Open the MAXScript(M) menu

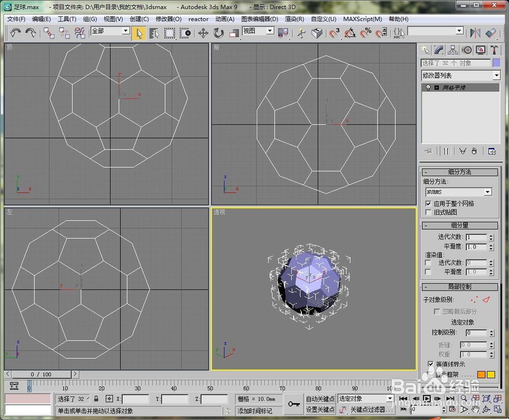coord(362,19)
